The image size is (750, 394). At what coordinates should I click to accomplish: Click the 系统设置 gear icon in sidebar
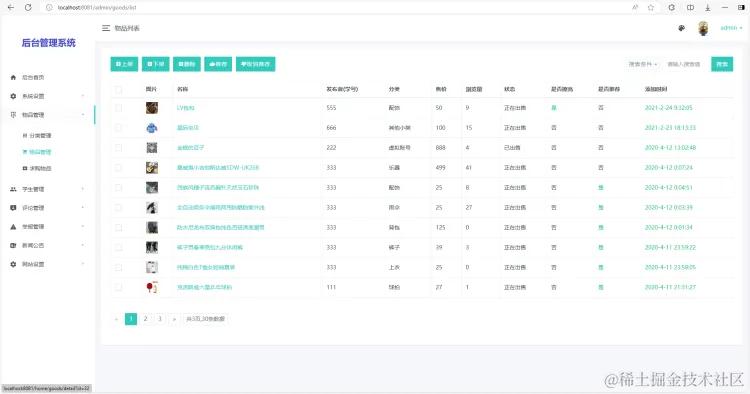tap(13, 96)
